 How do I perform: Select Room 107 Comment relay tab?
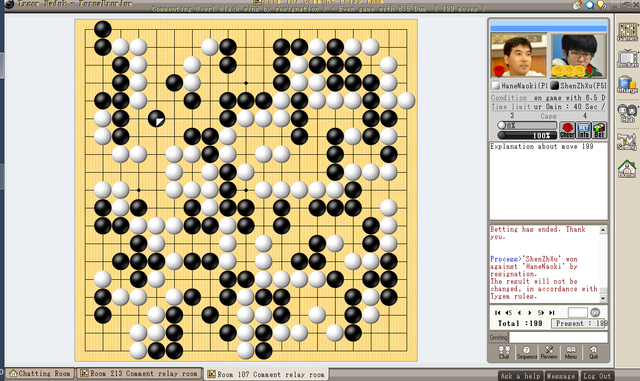click(x=266, y=374)
